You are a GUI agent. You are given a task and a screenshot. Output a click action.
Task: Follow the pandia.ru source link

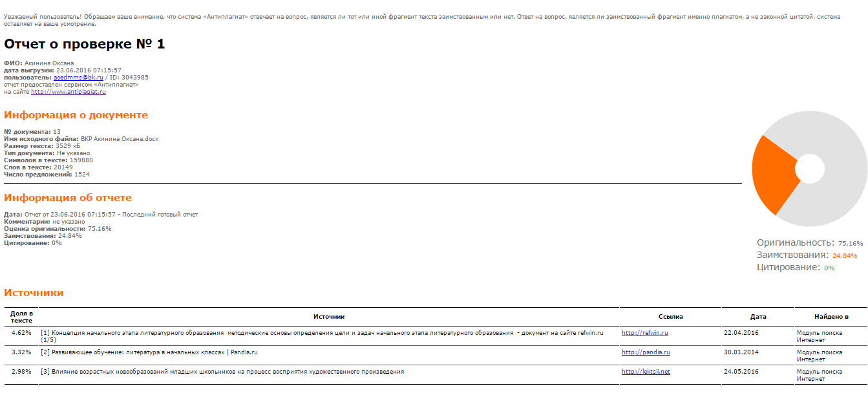(x=646, y=352)
